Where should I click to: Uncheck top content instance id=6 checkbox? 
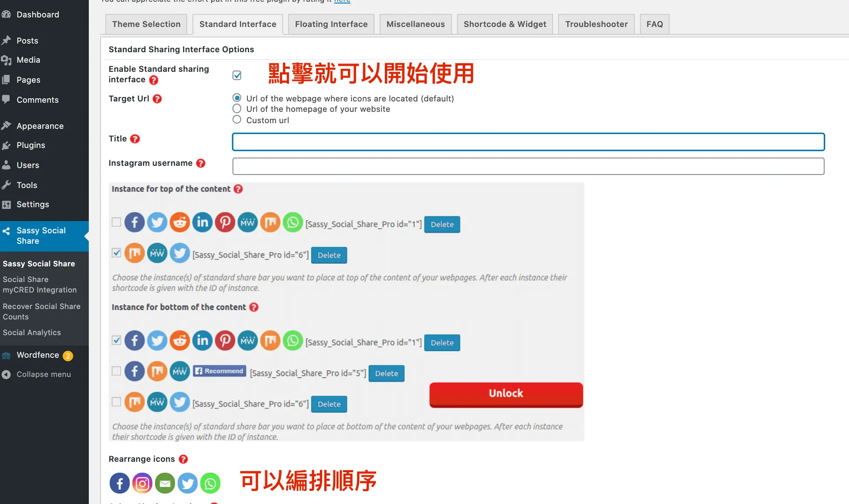tap(116, 253)
